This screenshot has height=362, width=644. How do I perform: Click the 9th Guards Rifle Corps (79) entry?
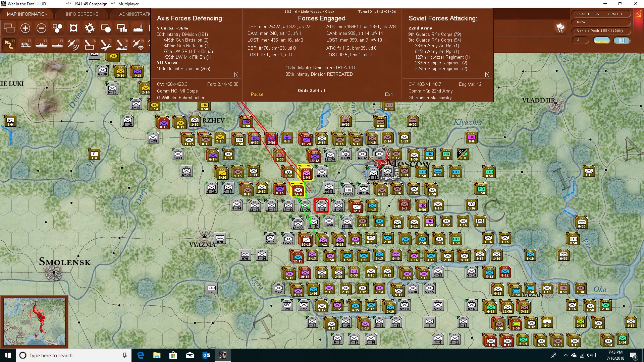coord(435,34)
